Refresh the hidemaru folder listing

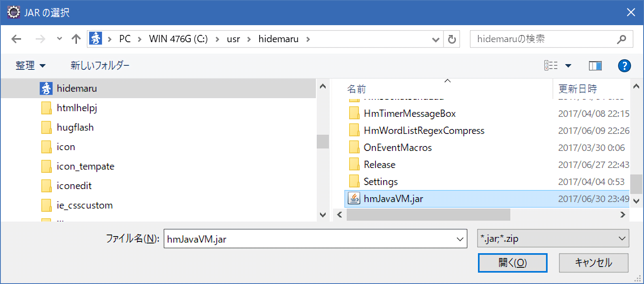pos(452,39)
